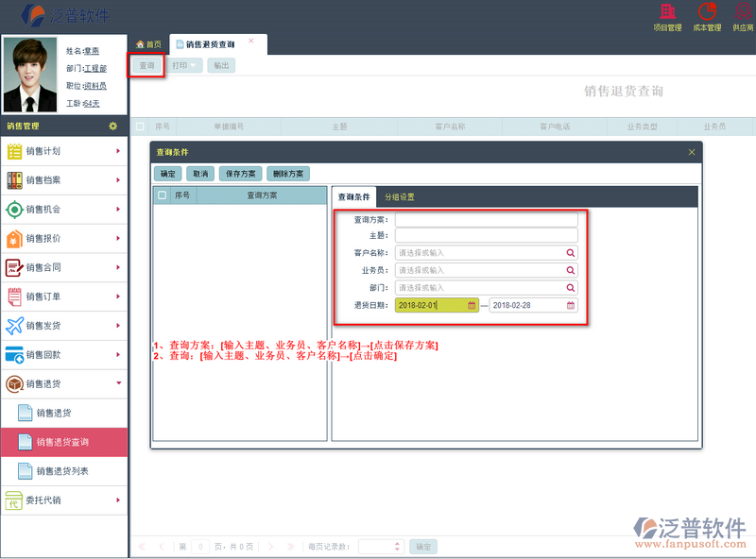Toggle the select-all checkbox in 查询方案 list
756x559 pixels.
coord(163,195)
